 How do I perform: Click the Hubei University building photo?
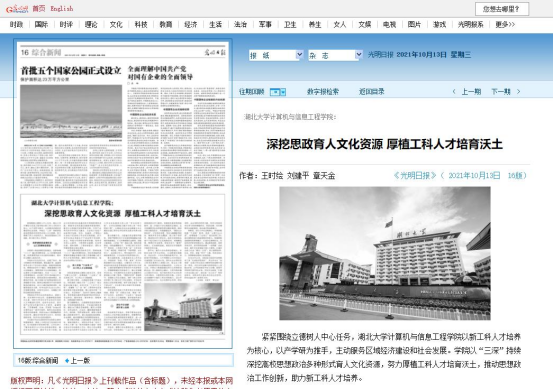(x=385, y=253)
